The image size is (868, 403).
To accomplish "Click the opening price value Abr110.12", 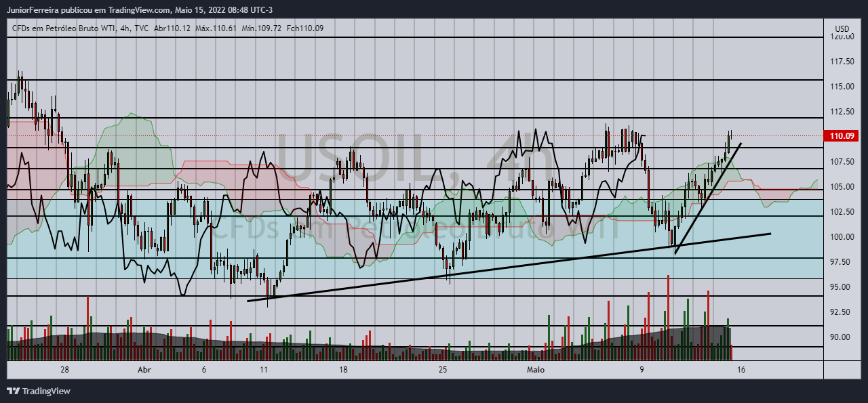I will click(x=172, y=28).
